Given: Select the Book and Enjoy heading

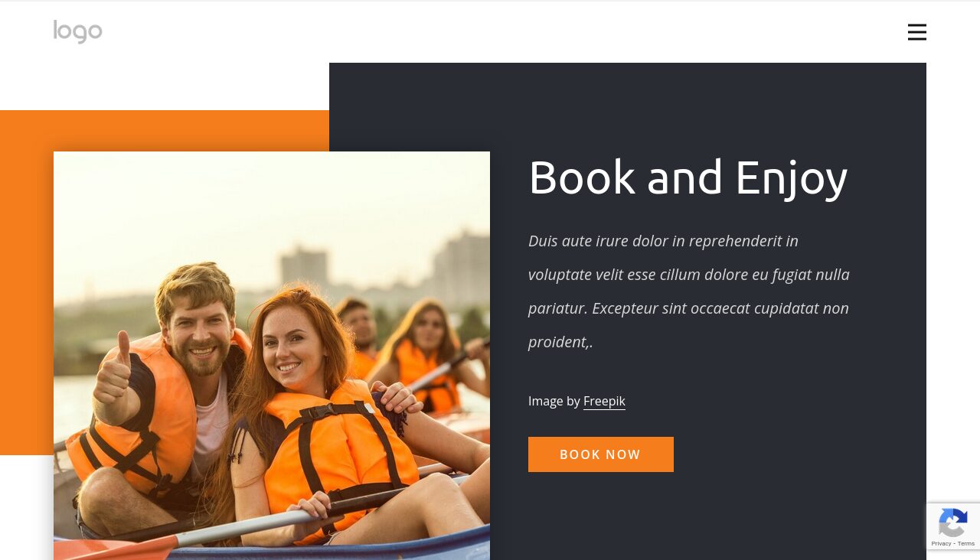Looking at the screenshot, I should (x=688, y=177).
